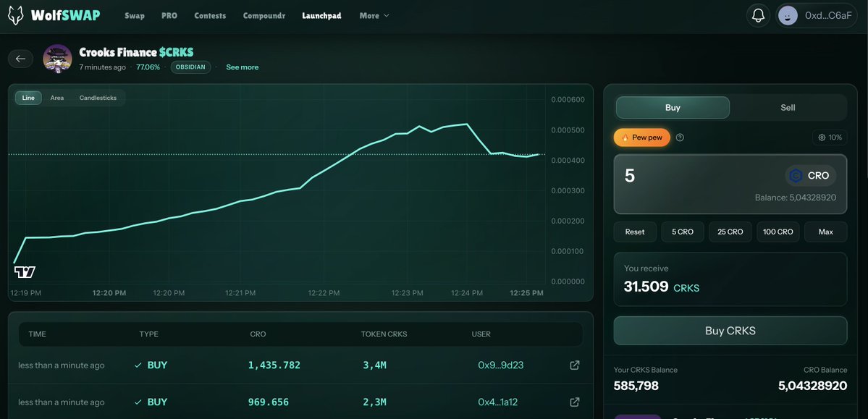Click the wallet avatar icon

point(788,15)
